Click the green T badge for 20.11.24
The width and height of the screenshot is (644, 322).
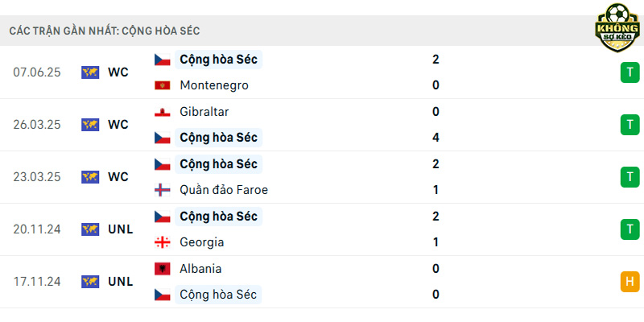click(630, 229)
